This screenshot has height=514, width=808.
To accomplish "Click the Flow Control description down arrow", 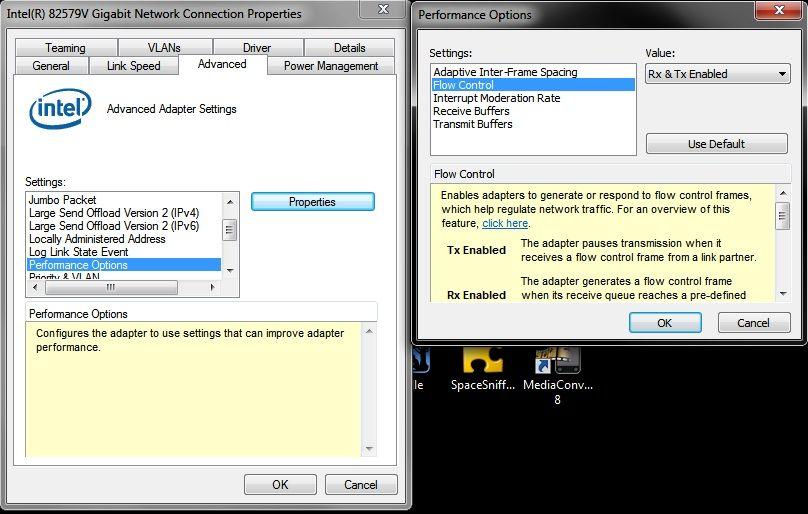I will pos(783,294).
